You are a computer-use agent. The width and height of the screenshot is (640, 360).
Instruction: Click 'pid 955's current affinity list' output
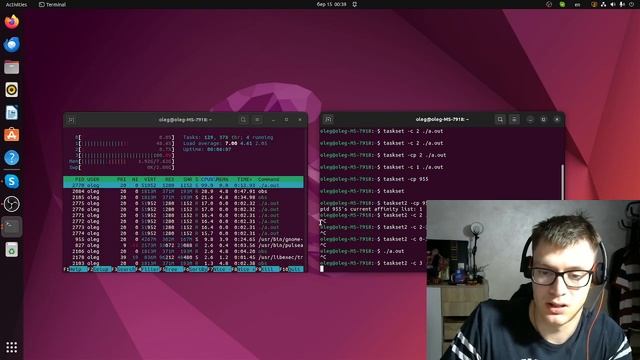[x=371, y=209]
